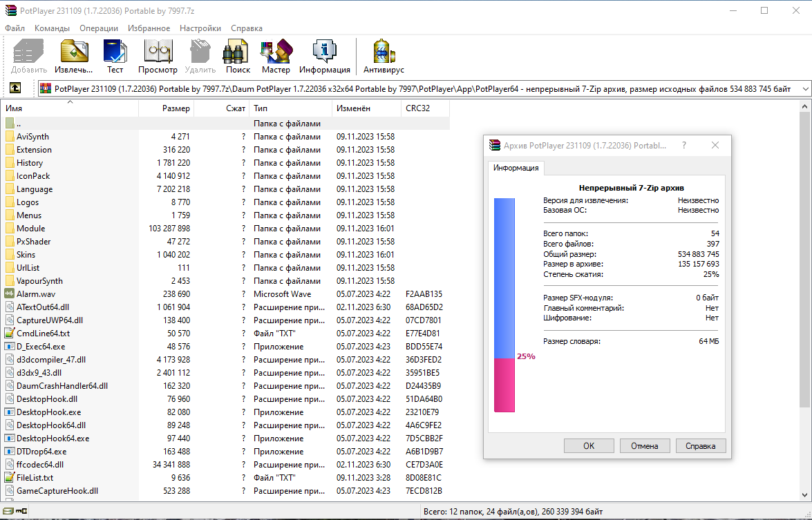The height and width of the screenshot is (520, 812).
Task: Click the AviSynth folder icon
Action: coord(9,137)
